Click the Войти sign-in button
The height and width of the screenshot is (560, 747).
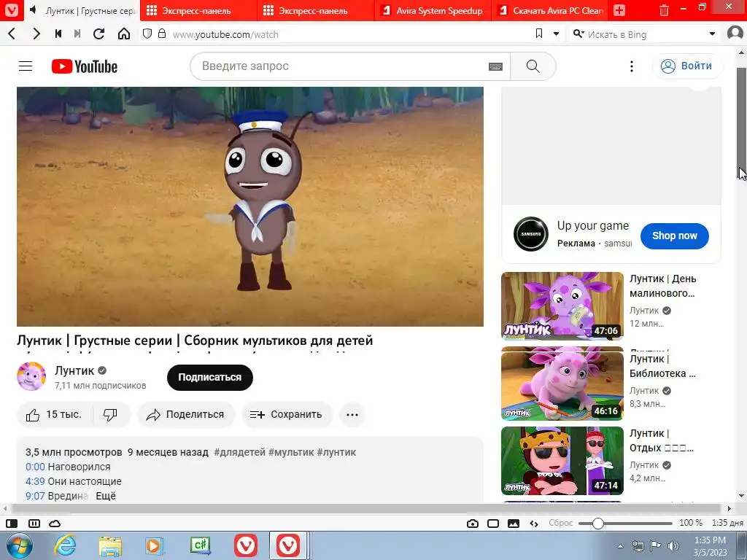click(687, 66)
